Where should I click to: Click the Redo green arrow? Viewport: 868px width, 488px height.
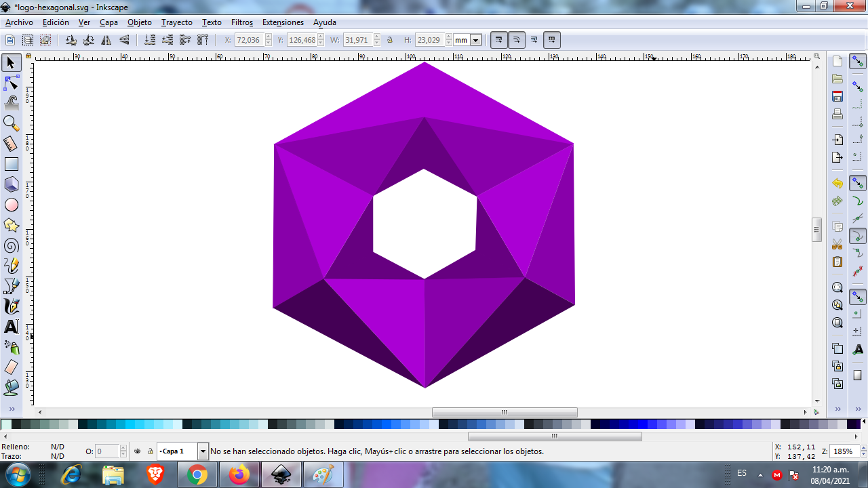[x=837, y=201]
